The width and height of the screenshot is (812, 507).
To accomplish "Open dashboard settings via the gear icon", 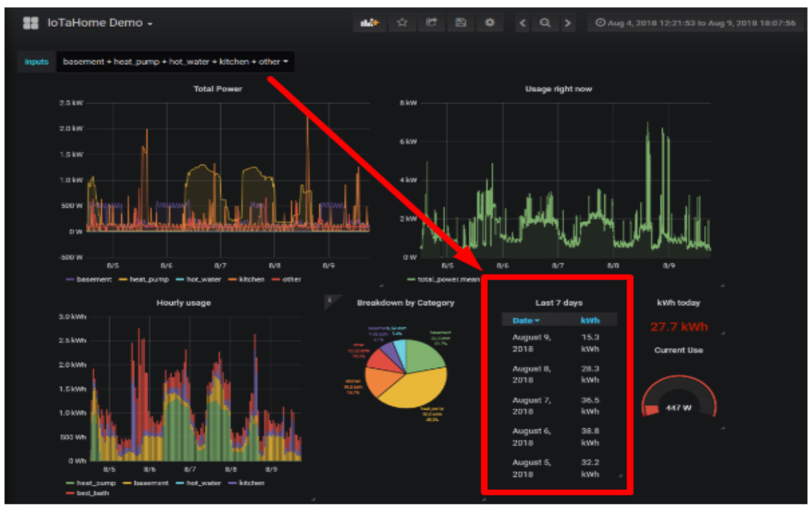I will click(490, 22).
